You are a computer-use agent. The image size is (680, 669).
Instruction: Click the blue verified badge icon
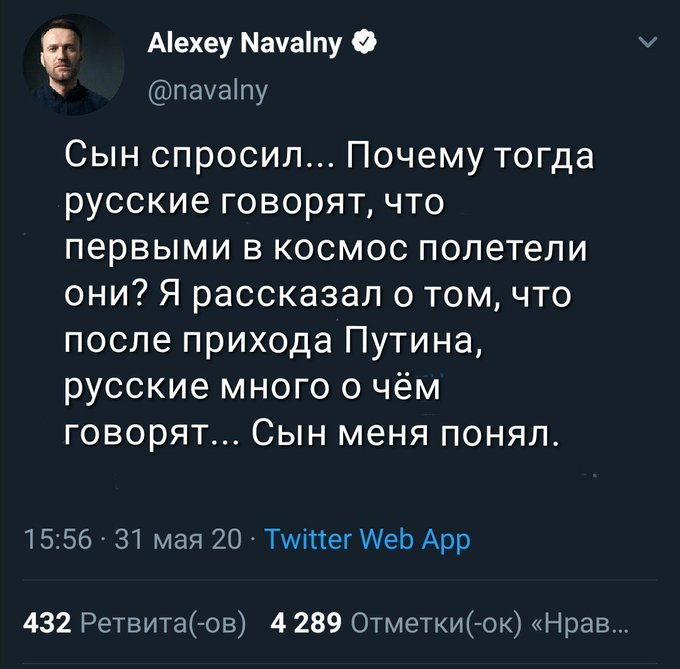tap(367, 42)
